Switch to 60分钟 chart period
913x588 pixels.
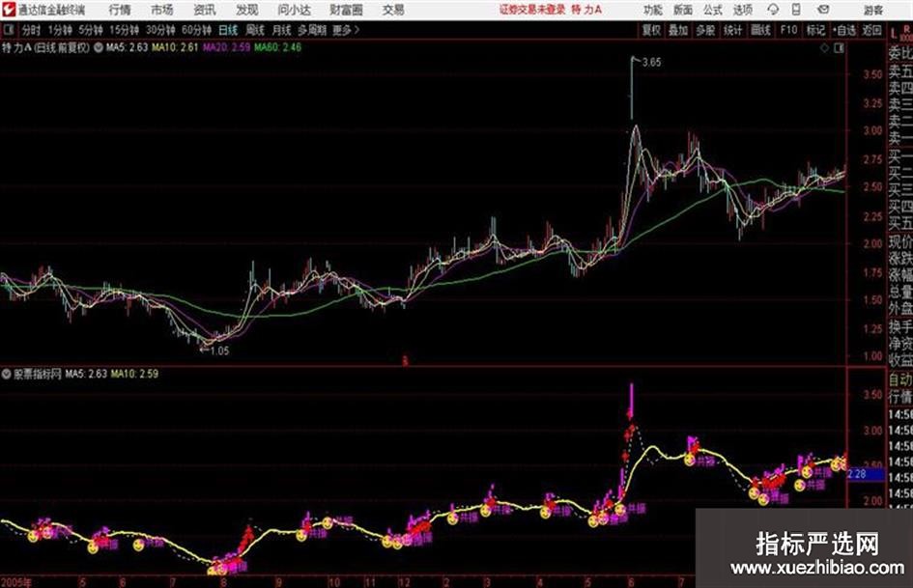(196, 30)
